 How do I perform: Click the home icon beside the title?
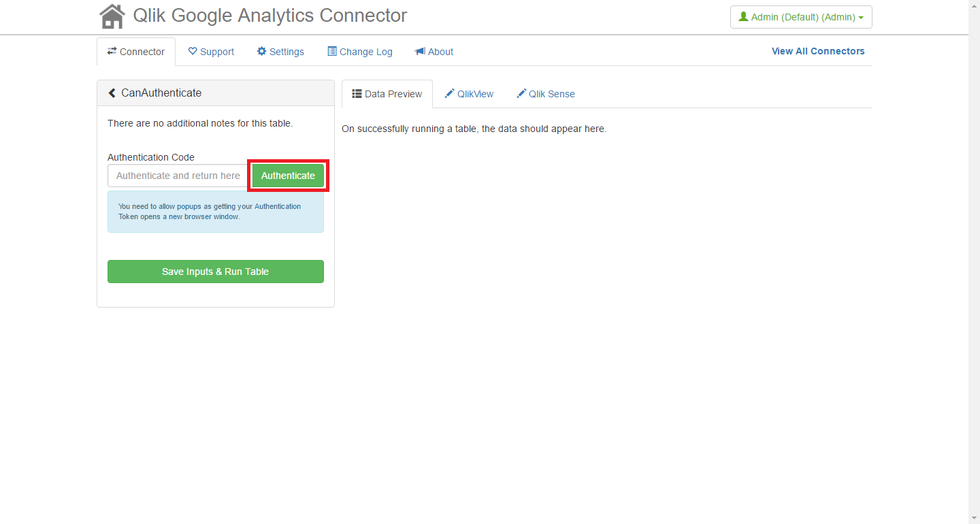112,16
